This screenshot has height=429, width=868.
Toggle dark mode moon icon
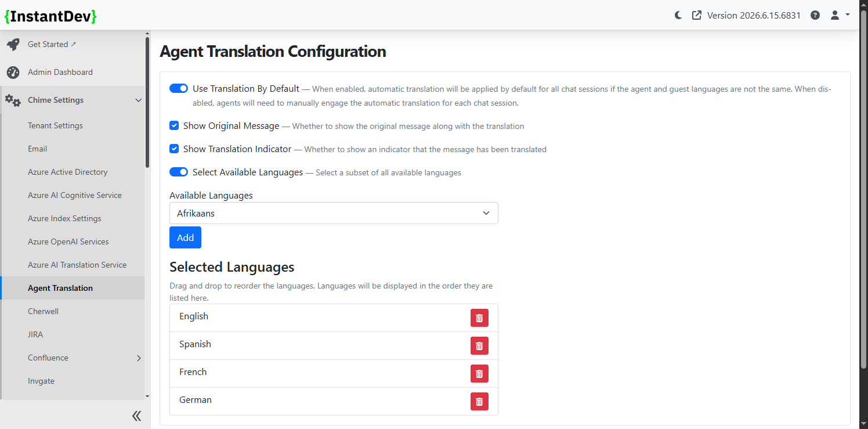pos(678,16)
